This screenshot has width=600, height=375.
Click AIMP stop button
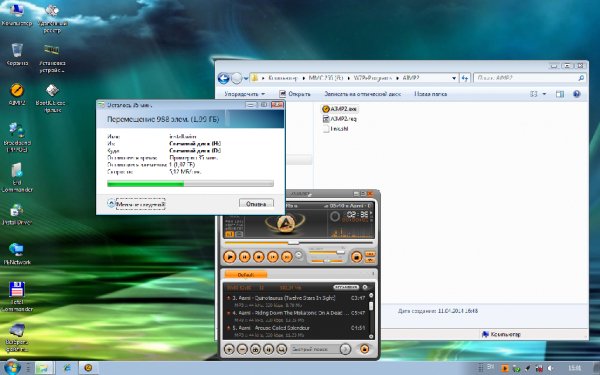click(259, 257)
